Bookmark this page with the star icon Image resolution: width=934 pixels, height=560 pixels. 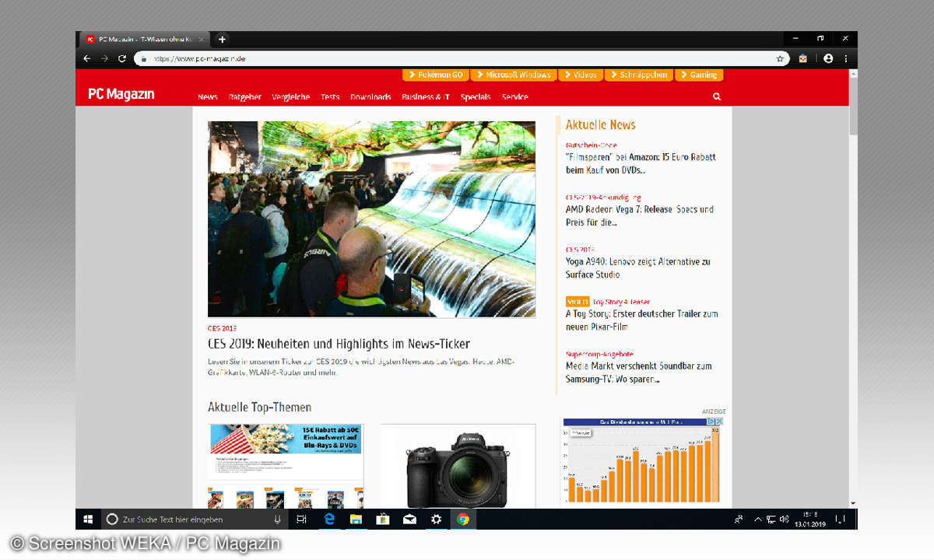coord(780,58)
